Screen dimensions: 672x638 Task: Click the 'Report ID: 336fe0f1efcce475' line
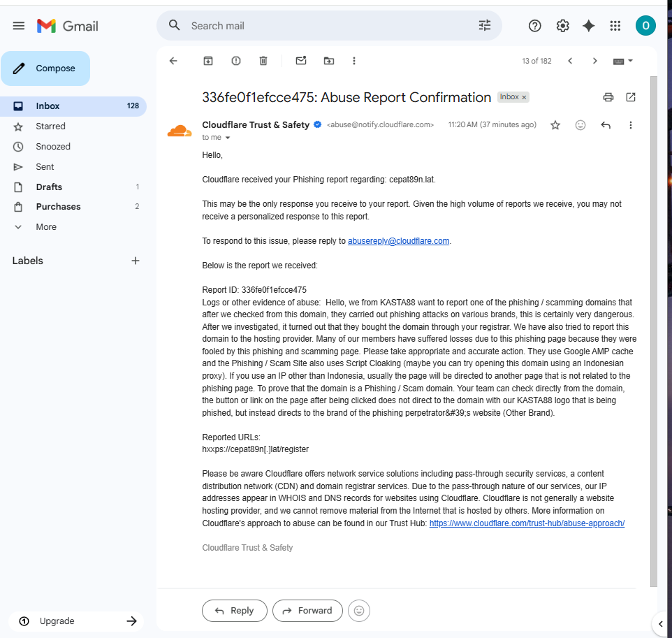pyautogui.click(x=254, y=290)
